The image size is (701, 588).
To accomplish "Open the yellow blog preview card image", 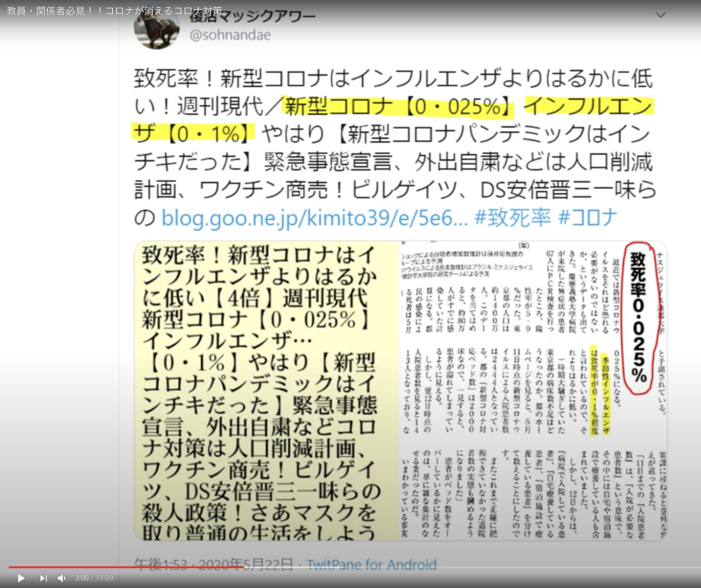I will pos(266,390).
